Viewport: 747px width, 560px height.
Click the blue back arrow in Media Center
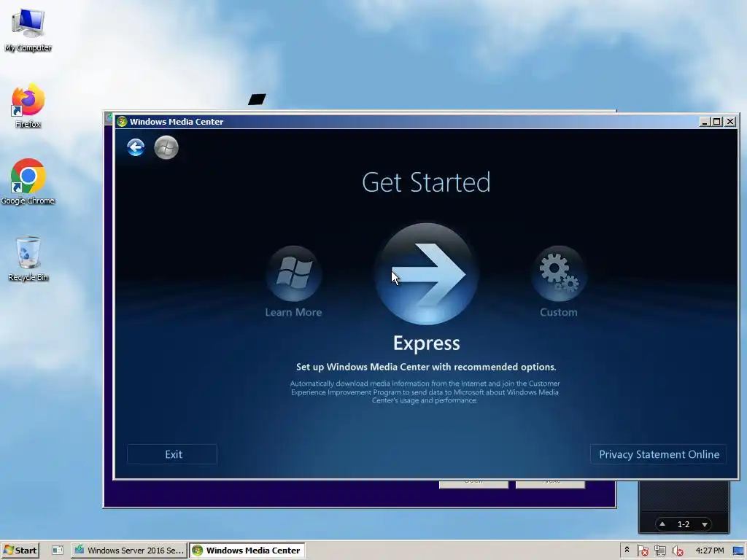click(136, 147)
